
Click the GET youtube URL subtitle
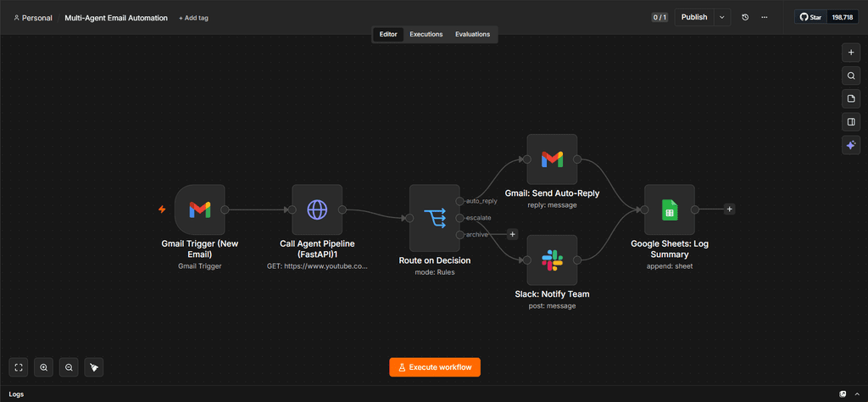(317, 265)
